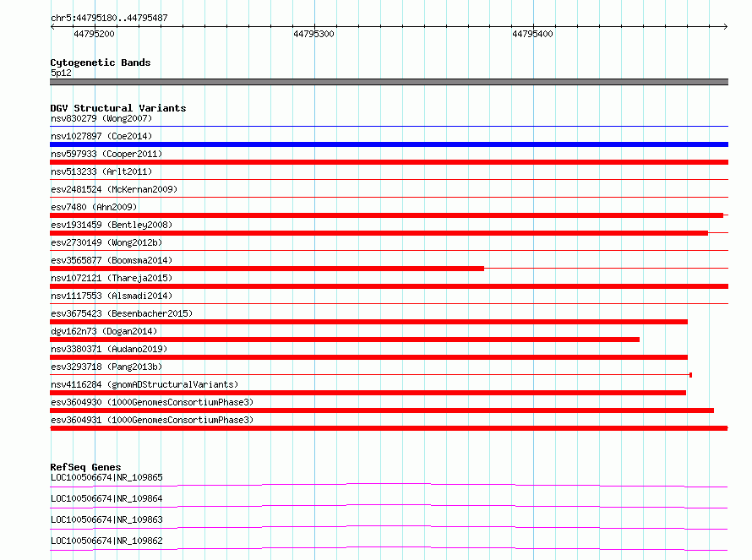
Task: Open variant esv3293718 (Pang2013b)
Action: [106, 367]
